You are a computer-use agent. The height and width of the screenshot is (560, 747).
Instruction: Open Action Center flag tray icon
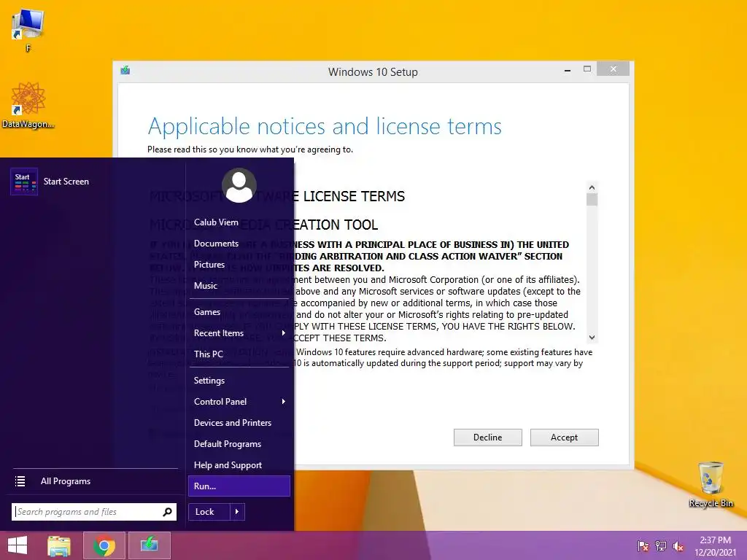coord(643,545)
